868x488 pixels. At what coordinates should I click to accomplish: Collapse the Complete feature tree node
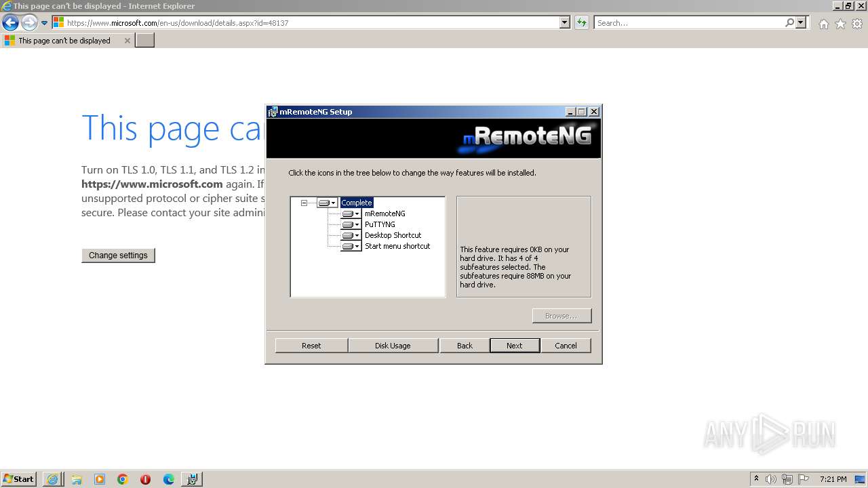304,203
